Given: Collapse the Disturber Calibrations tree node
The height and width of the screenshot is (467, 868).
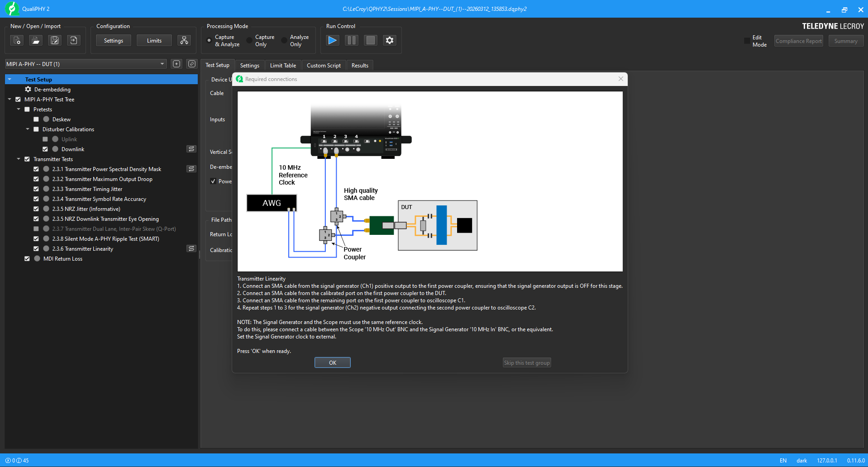Looking at the screenshot, I should (28, 129).
